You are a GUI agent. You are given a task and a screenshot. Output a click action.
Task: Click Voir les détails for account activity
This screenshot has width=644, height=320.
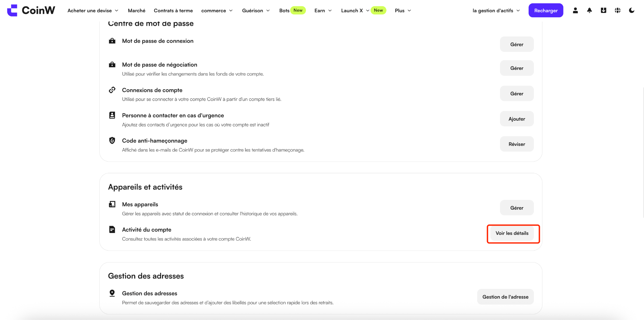click(x=512, y=233)
